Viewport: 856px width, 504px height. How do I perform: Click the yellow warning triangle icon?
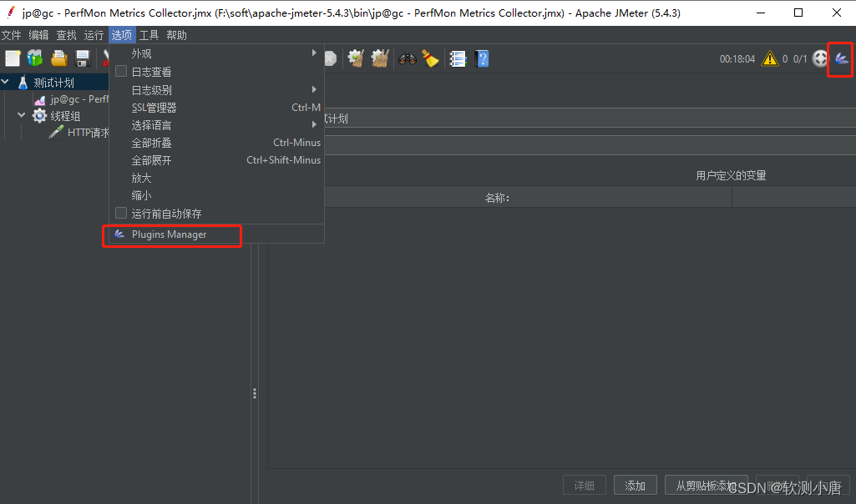(770, 58)
